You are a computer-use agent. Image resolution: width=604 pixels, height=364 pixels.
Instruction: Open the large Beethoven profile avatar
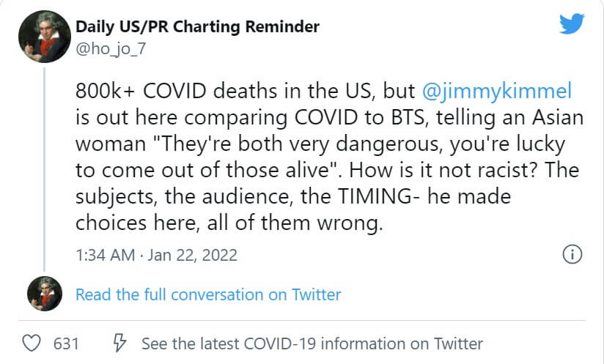pos(44,37)
